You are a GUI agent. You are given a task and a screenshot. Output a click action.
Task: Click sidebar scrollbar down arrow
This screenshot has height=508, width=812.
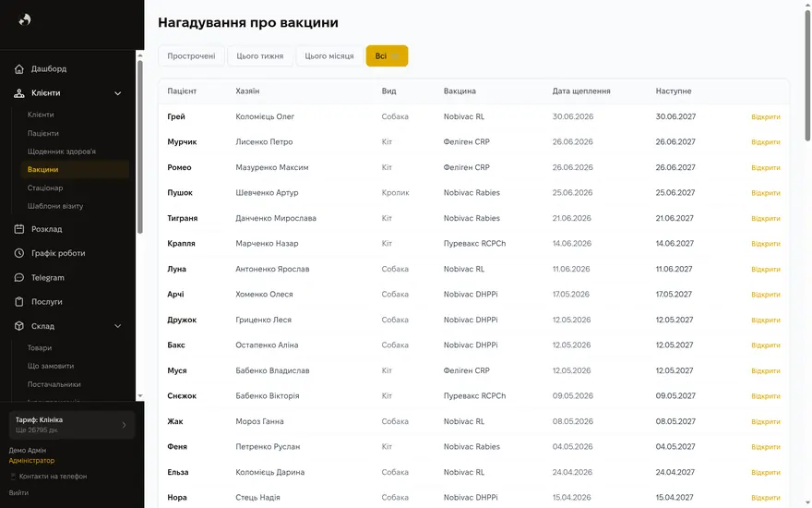(140, 396)
